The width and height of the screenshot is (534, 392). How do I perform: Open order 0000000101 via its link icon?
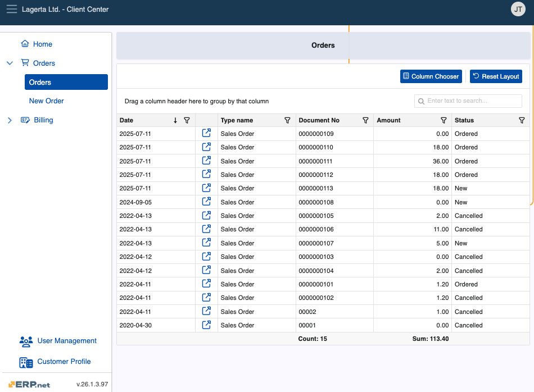pyautogui.click(x=206, y=284)
